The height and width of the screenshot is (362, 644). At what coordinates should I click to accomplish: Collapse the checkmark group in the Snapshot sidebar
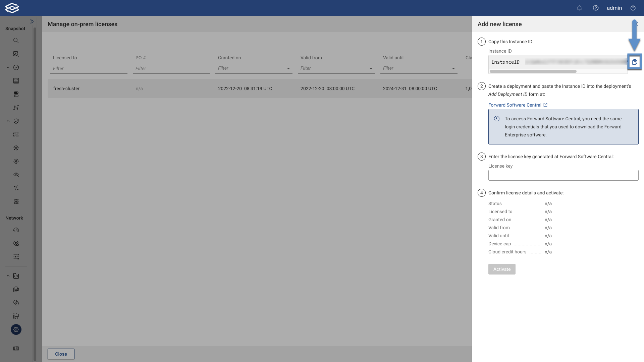click(x=8, y=67)
